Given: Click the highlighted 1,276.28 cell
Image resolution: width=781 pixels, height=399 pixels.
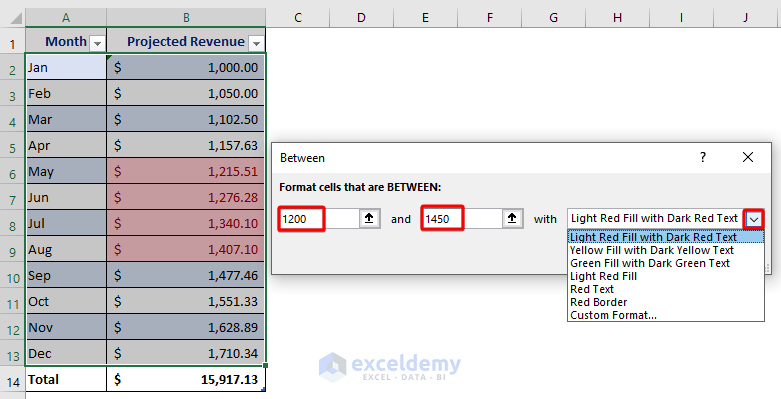Looking at the screenshot, I should [186, 197].
